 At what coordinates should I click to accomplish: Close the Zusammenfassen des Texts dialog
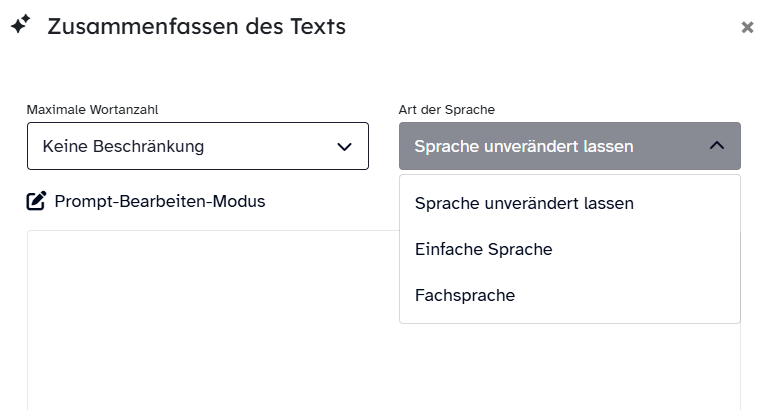(x=747, y=28)
